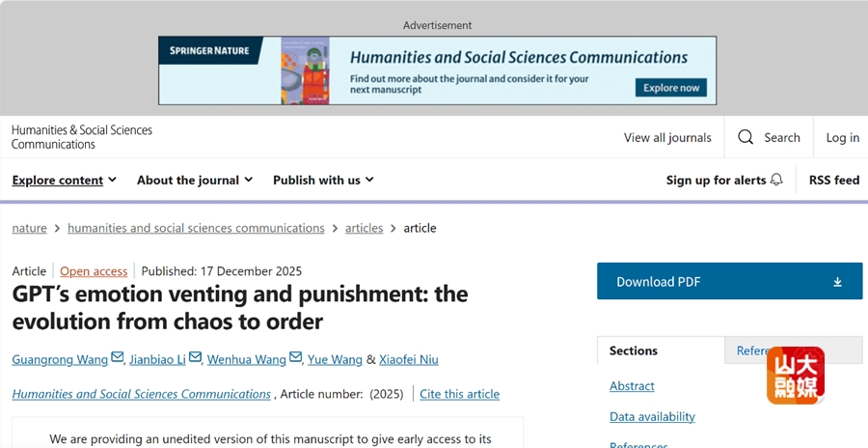Switch to the Sections tab
This screenshot has width=868, height=448.
[634, 350]
